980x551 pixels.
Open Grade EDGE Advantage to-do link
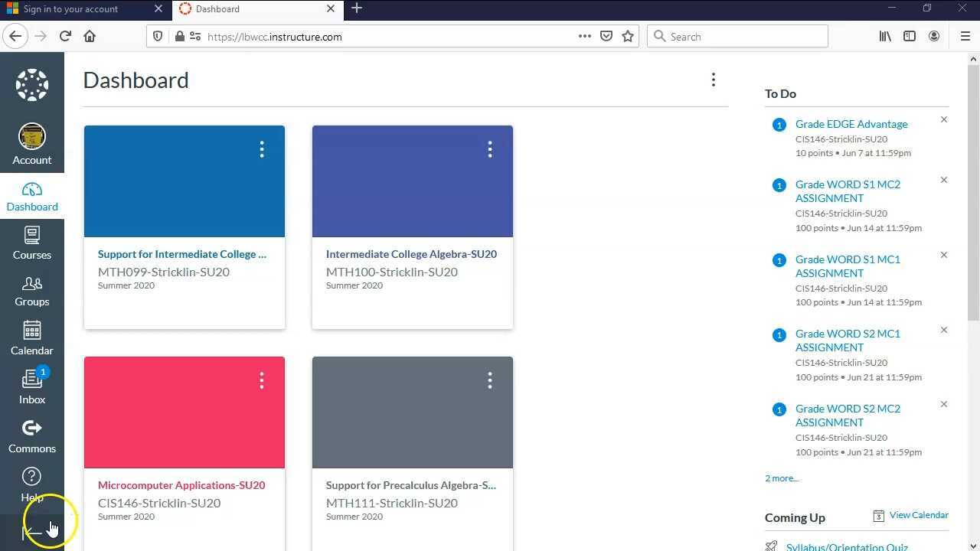[x=851, y=124]
